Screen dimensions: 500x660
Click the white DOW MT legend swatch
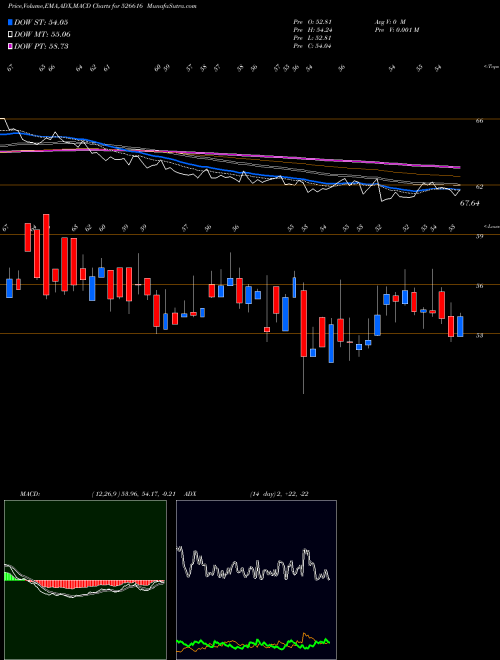(x=10, y=35)
